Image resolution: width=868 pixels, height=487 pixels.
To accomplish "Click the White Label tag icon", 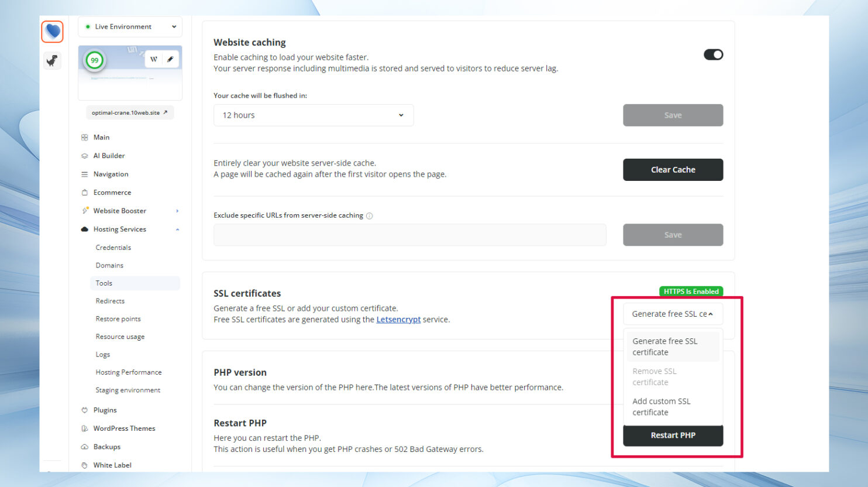I will coord(85,465).
